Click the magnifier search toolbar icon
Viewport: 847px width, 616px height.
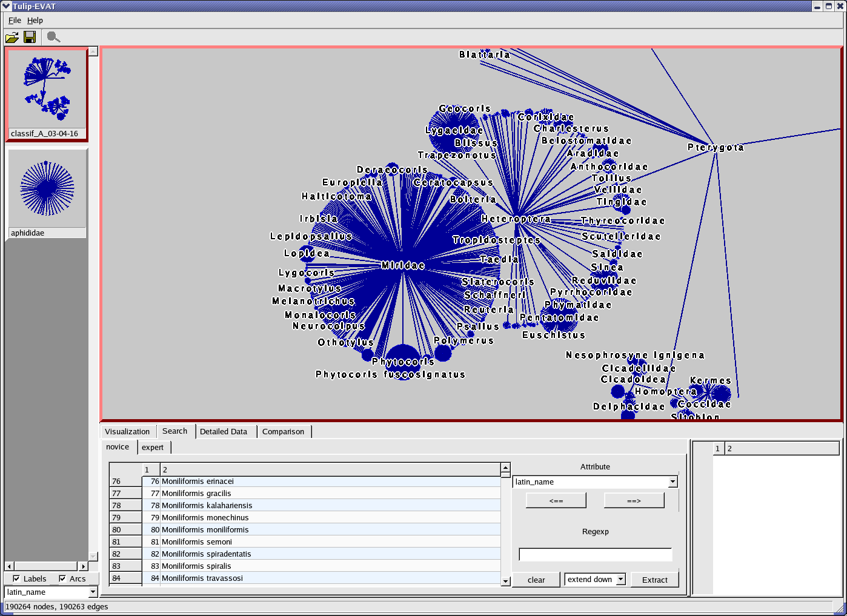53,38
